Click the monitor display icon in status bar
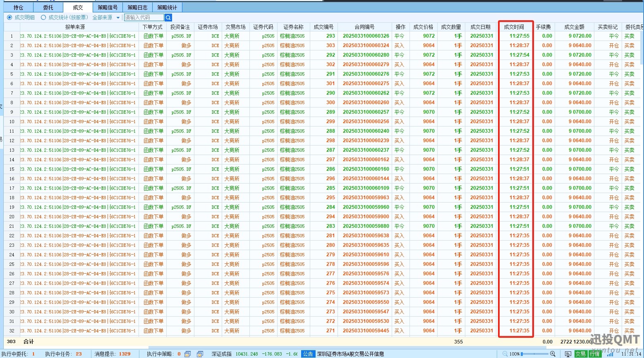This screenshot has height=358, width=644. (x=568, y=354)
